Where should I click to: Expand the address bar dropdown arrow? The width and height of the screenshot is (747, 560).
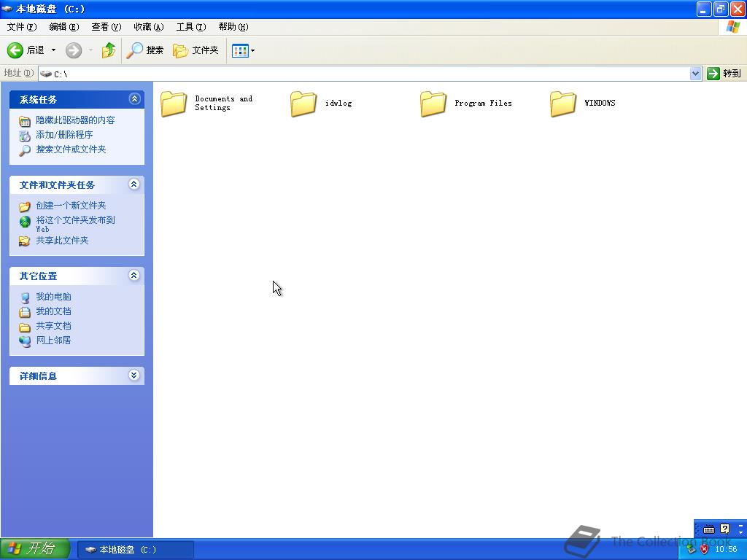(695, 74)
